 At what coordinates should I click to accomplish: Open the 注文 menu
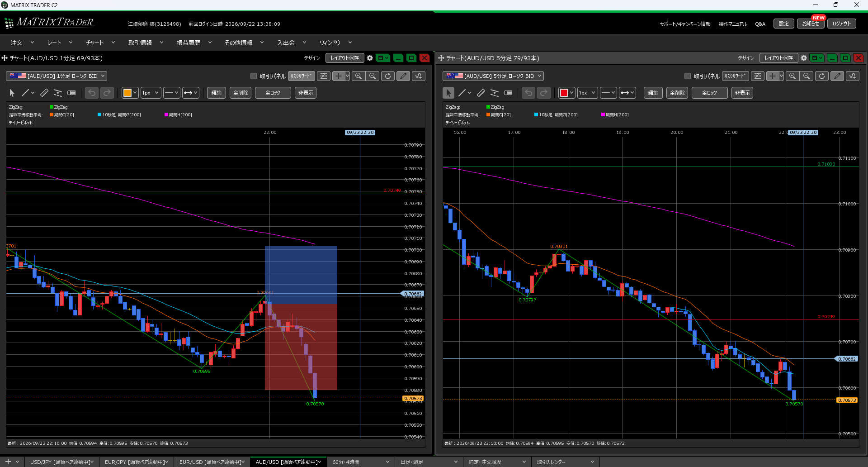(22, 43)
